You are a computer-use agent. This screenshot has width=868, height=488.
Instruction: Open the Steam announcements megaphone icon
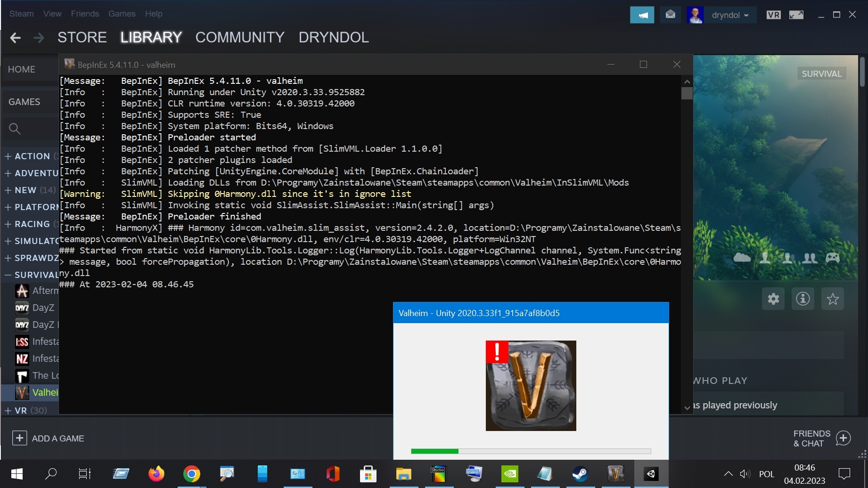(642, 15)
